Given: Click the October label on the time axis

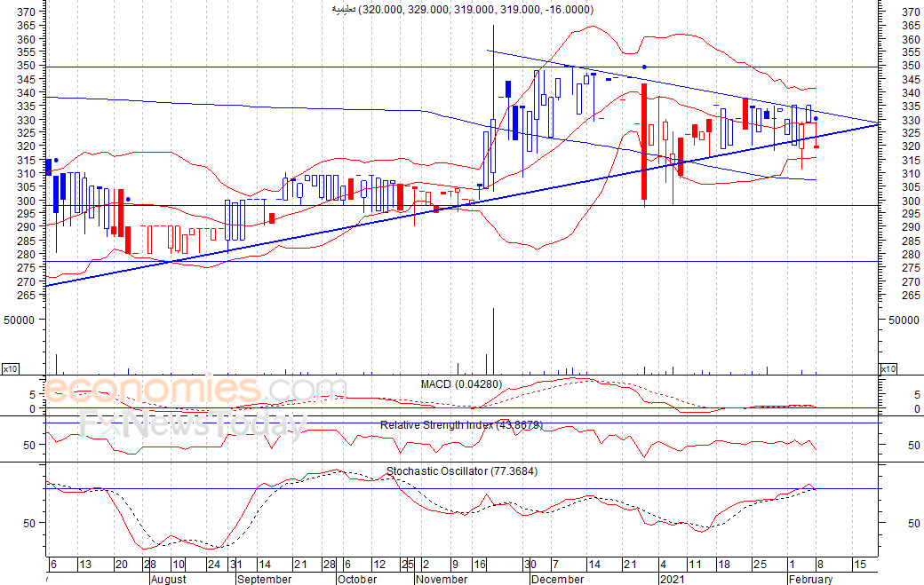Looking at the screenshot, I should [x=357, y=580].
